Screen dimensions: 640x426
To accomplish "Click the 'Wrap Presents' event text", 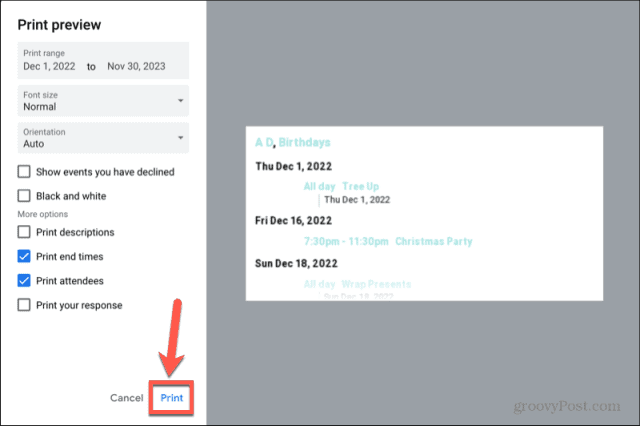I will tap(376, 284).
